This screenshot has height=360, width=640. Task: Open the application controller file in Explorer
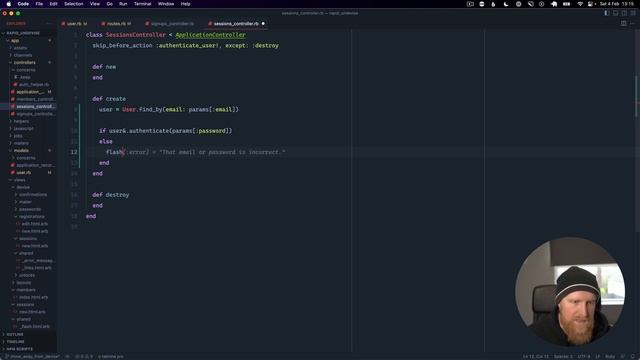[x=30, y=92]
